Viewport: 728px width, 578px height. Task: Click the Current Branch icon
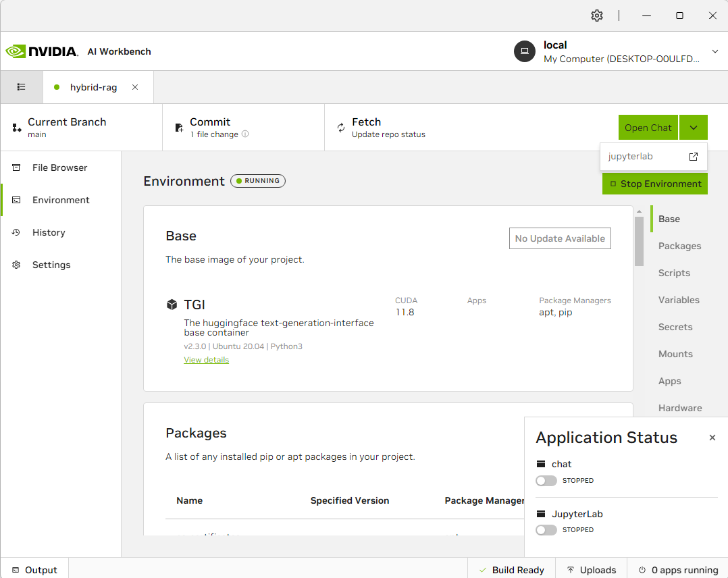pos(17,128)
